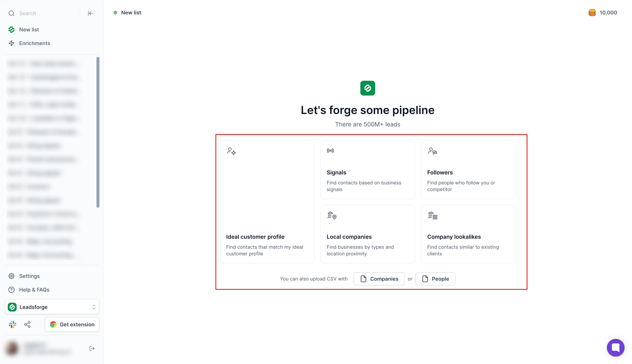
Task: Click the Help question mark icon
Action: coord(11,290)
